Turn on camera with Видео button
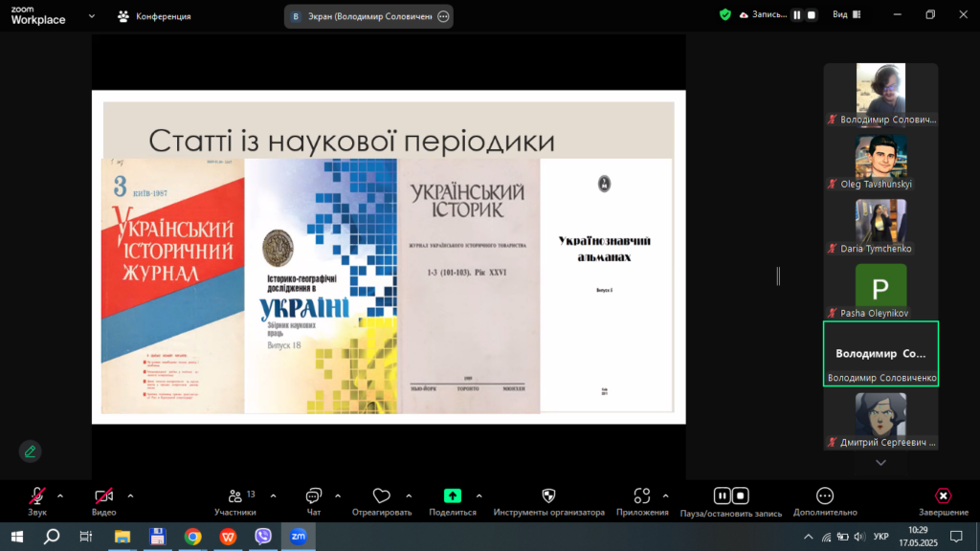The width and height of the screenshot is (980, 551). [103, 496]
